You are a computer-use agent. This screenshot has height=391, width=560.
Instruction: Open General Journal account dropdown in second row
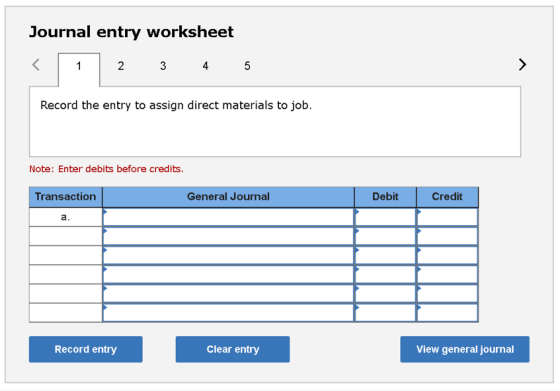[x=228, y=236]
